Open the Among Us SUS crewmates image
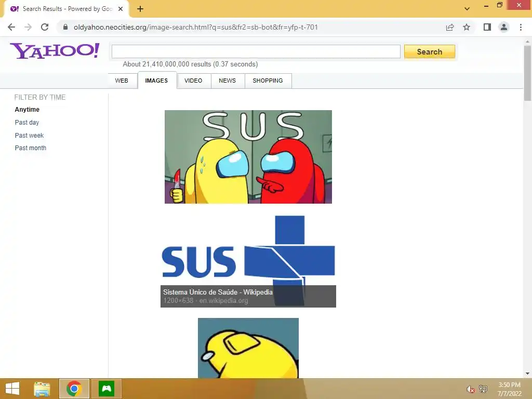This screenshot has width=532, height=399. (x=248, y=157)
